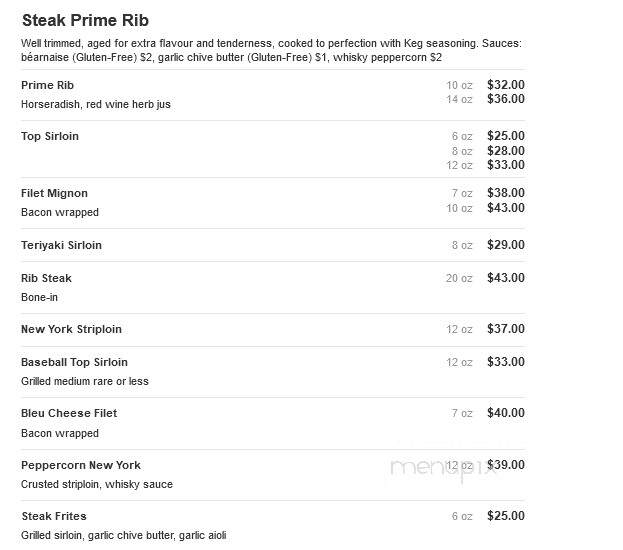
Task: Click the Top Sirloin 12 oz size label
Action: click(x=459, y=165)
